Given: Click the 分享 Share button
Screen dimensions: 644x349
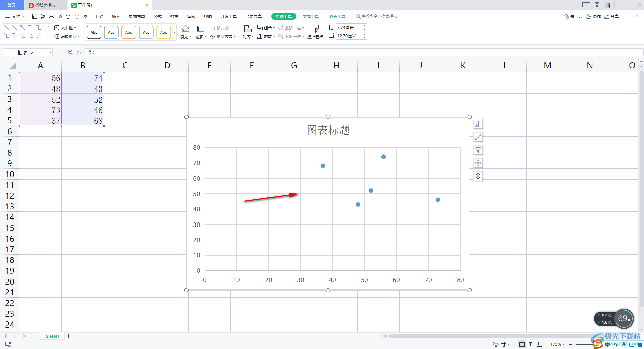Looking at the screenshot, I should click(612, 16).
